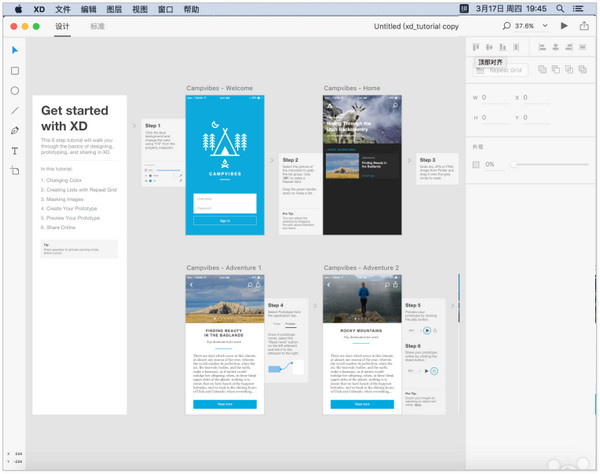Select the Campvibes - Adventure 2 artboard title
This screenshot has width=600, height=474.
pos(361,268)
